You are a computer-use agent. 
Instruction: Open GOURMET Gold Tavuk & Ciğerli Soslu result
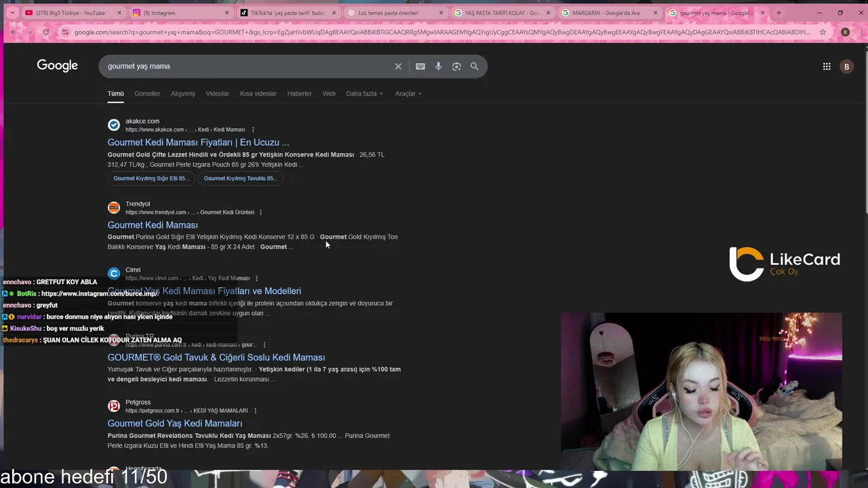click(x=216, y=357)
